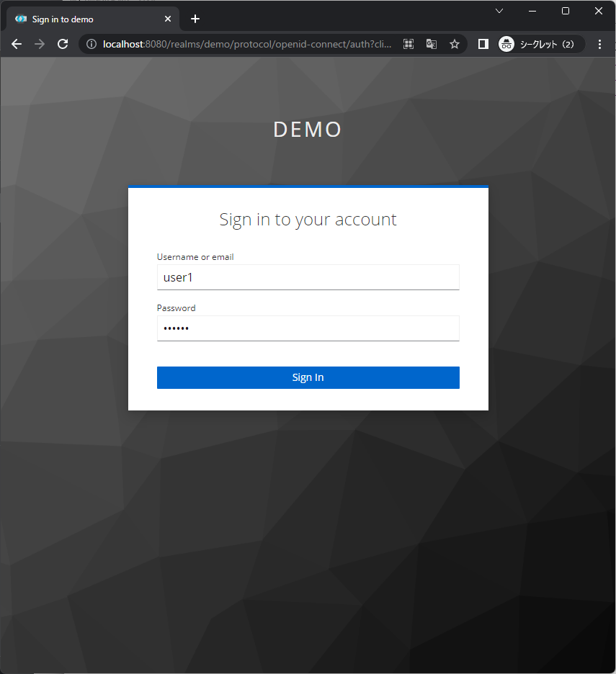The image size is (616, 674).
Task: Close the 'Sign in to demo' tab
Action: (168, 19)
